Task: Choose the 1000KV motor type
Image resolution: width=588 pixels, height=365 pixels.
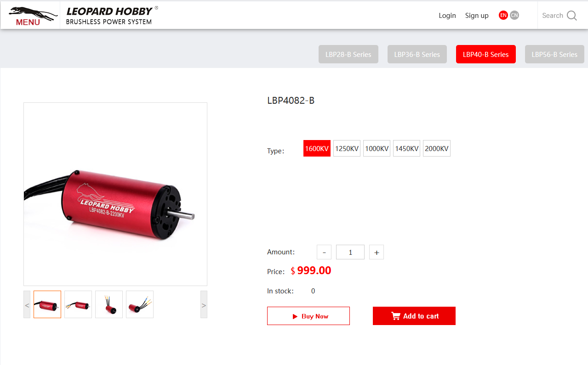Action: (377, 148)
